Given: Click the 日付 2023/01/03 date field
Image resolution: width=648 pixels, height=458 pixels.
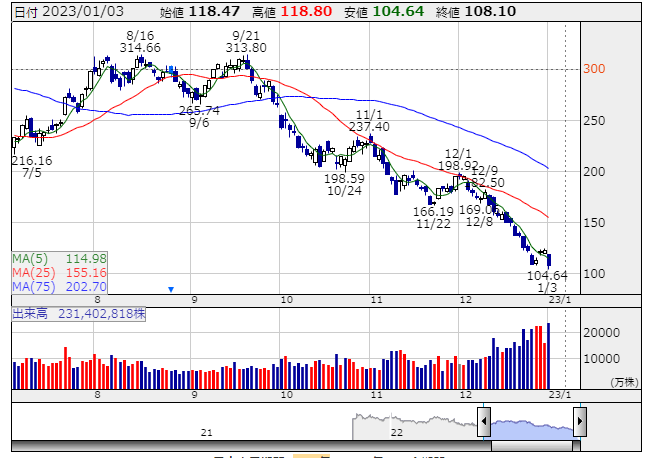Looking at the screenshot, I should click(x=59, y=10).
